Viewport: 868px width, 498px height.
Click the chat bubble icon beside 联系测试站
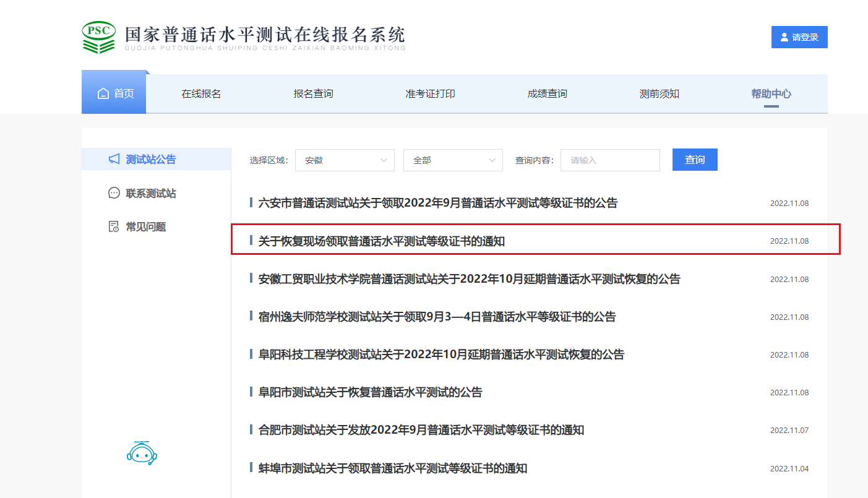pyautogui.click(x=114, y=193)
